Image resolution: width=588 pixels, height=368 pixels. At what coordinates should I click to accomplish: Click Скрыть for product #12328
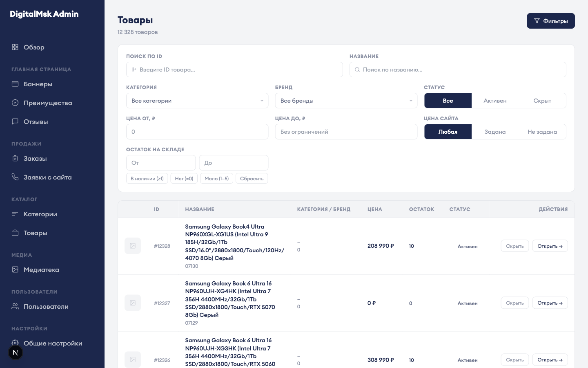[515, 246]
